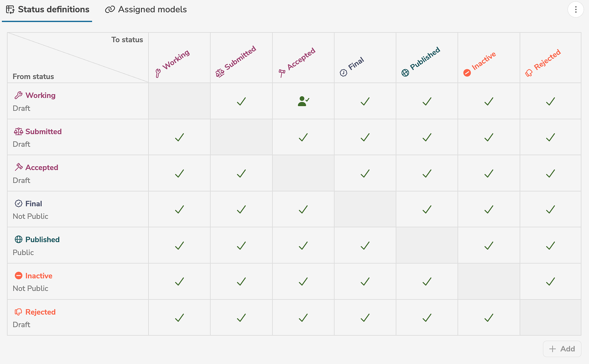
Task: Select the Status definitions tab
Action: [x=47, y=9]
